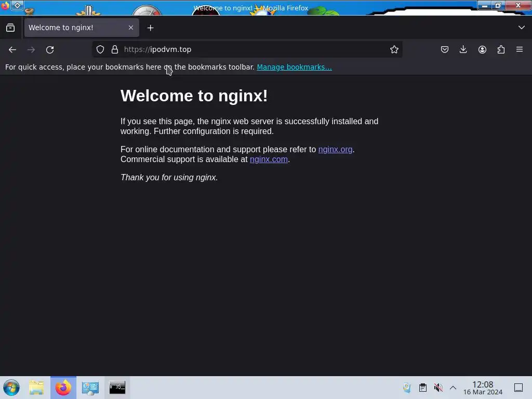The height and width of the screenshot is (399, 532).
Task: Open Firefox View recent browsing
Action: tap(10, 28)
